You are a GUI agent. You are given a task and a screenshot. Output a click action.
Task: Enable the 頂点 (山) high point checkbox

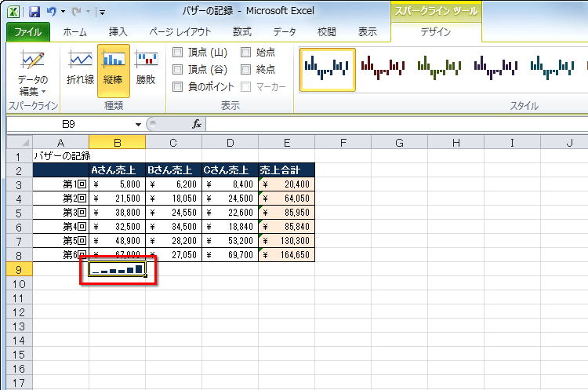pos(178,53)
